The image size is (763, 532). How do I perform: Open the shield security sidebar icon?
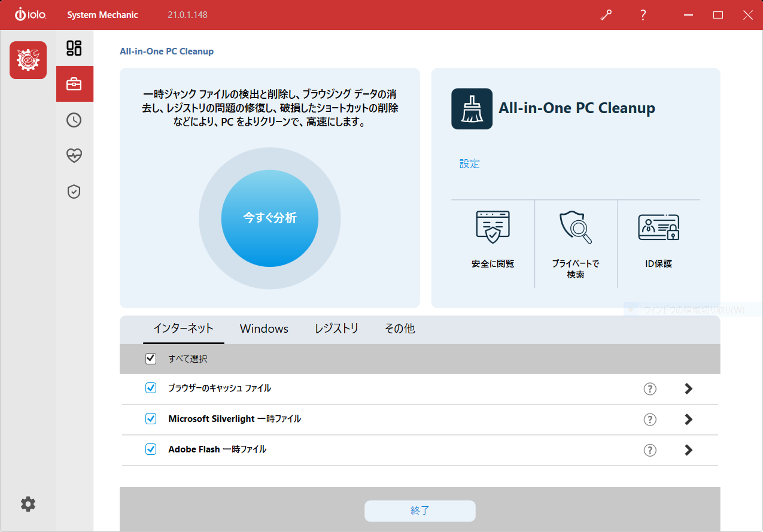pyautogui.click(x=74, y=191)
